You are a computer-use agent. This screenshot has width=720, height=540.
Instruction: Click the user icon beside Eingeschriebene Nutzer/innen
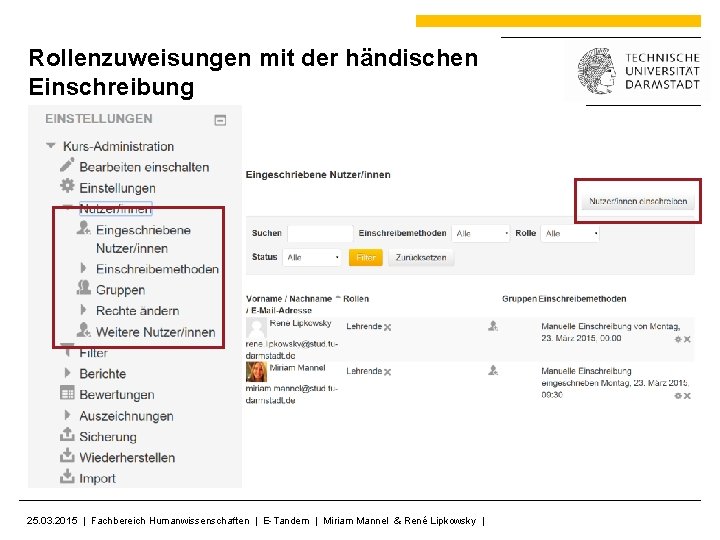83,228
